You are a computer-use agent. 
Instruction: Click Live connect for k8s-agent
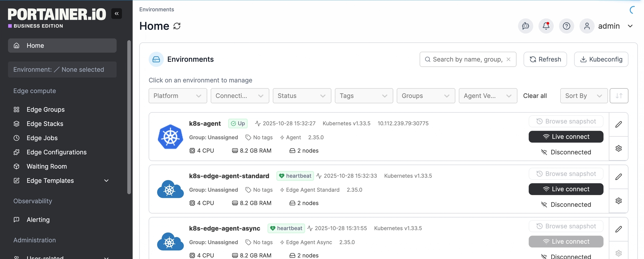click(x=566, y=137)
